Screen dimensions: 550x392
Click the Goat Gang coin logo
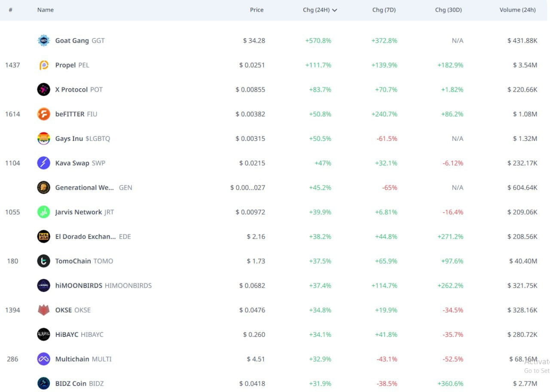coord(43,40)
